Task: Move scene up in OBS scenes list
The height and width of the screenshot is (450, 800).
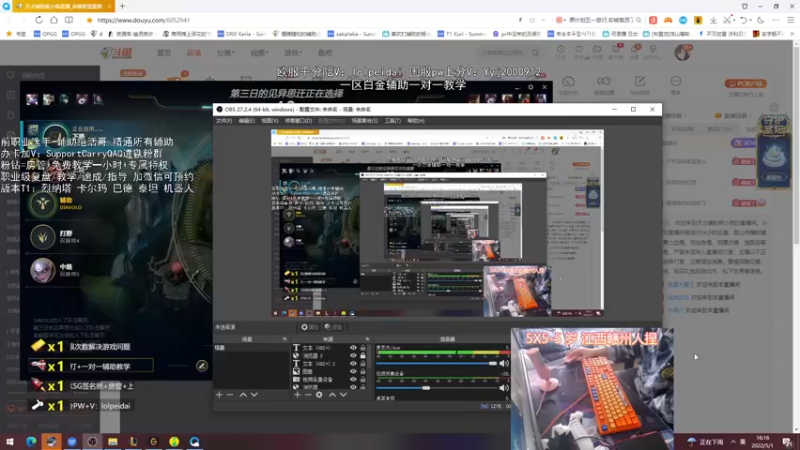Action: pyautogui.click(x=243, y=394)
